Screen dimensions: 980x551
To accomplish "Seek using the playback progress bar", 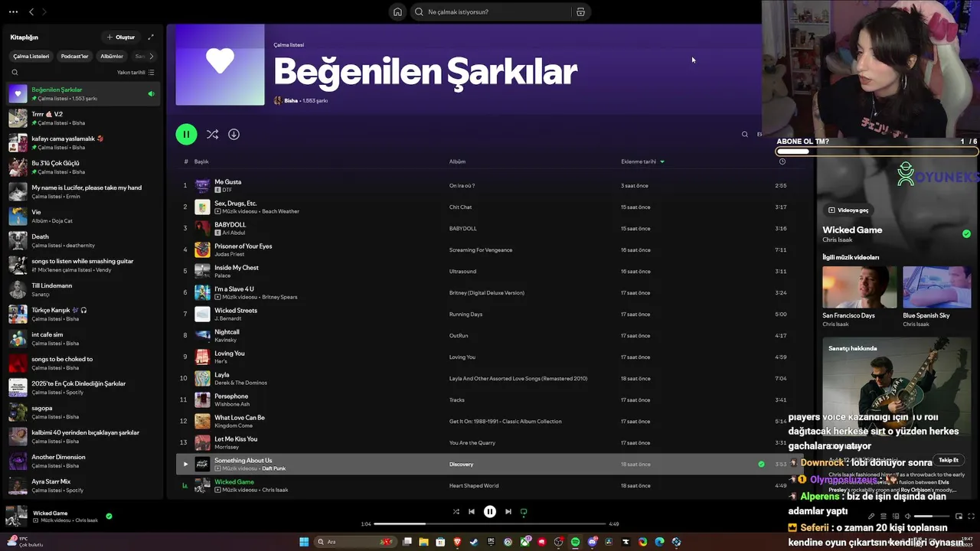I will (x=490, y=523).
